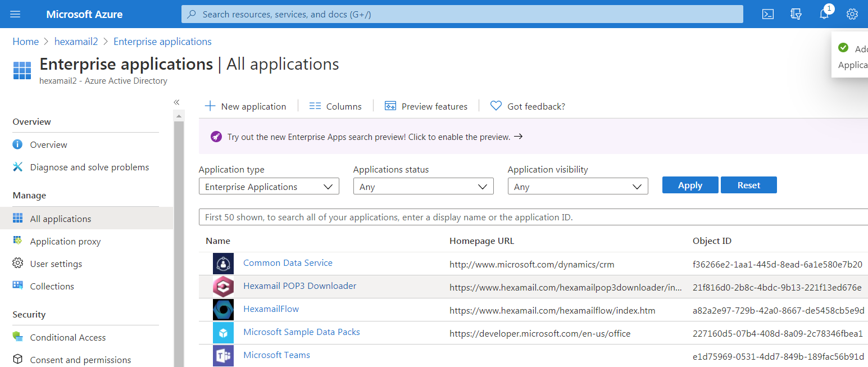Select Application proxy in sidebar

pyautogui.click(x=65, y=242)
